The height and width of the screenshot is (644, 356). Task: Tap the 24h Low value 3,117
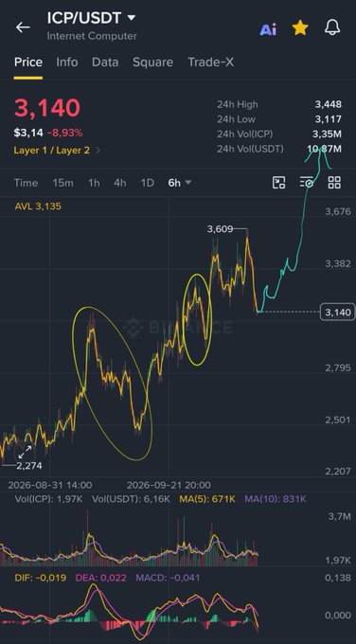click(x=329, y=119)
